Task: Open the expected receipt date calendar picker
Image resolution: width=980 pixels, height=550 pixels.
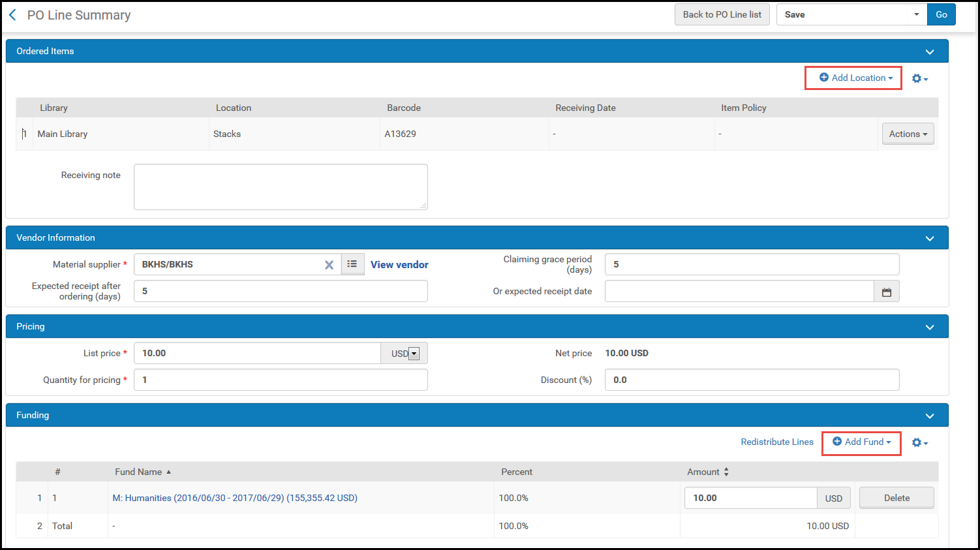Action: [x=887, y=292]
